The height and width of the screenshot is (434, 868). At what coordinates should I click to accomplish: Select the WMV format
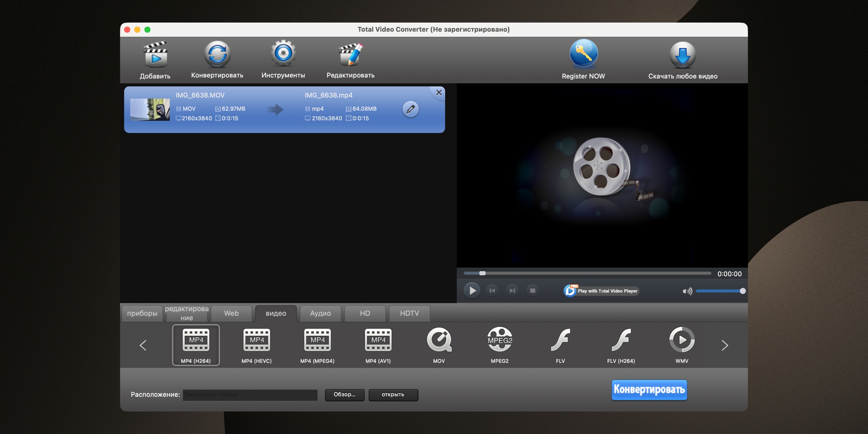(682, 345)
